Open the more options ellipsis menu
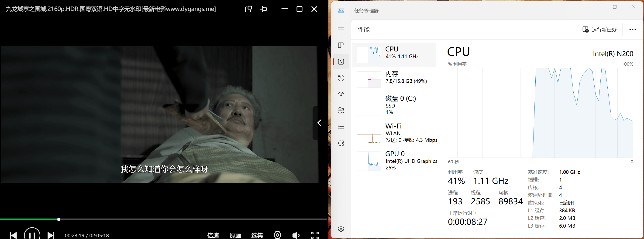The width and height of the screenshot is (644, 239). tap(633, 30)
